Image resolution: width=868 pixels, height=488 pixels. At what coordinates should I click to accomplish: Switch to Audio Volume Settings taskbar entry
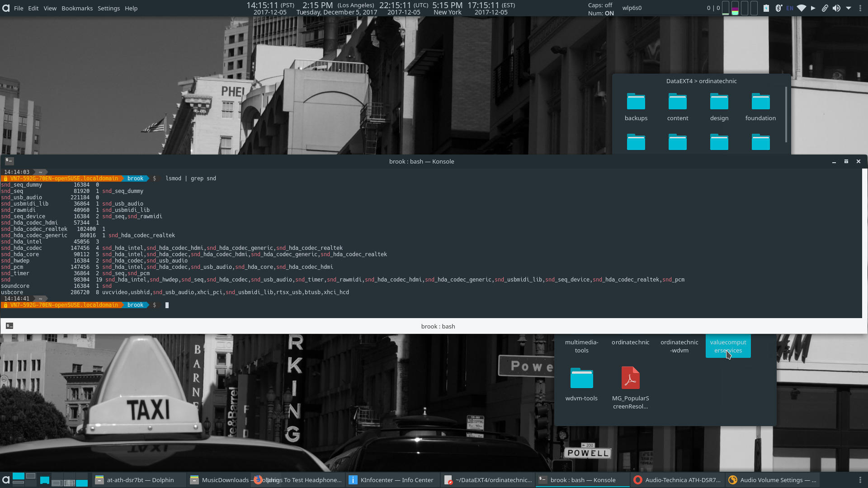pos(772,480)
